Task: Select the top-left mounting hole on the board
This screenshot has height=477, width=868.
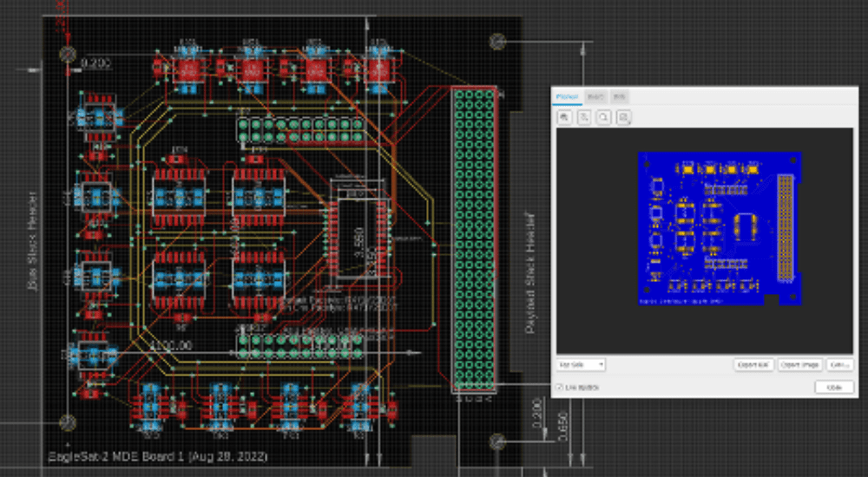Action: tap(67, 55)
